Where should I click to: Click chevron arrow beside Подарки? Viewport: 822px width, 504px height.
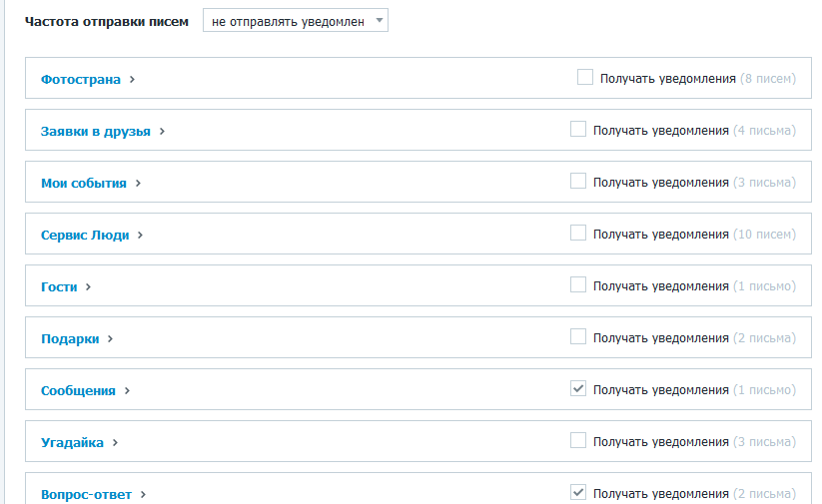pyautogui.click(x=110, y=338)
